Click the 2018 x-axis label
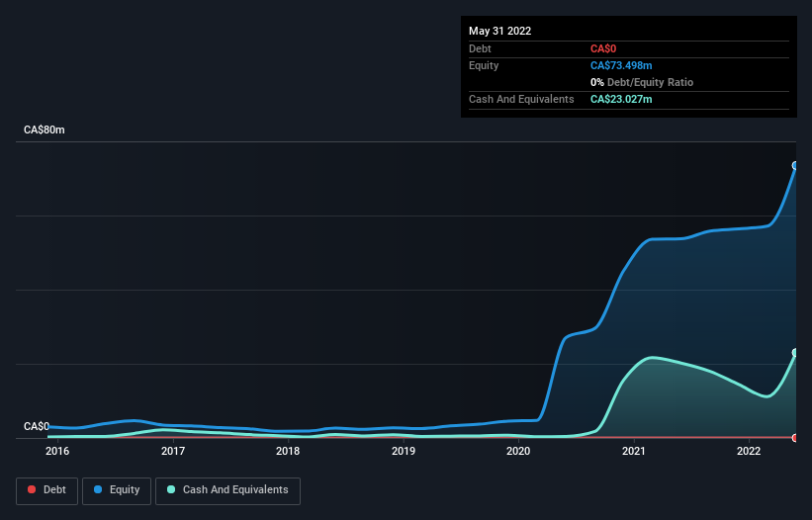Viewport: 812px width, 520px height. 288,451
